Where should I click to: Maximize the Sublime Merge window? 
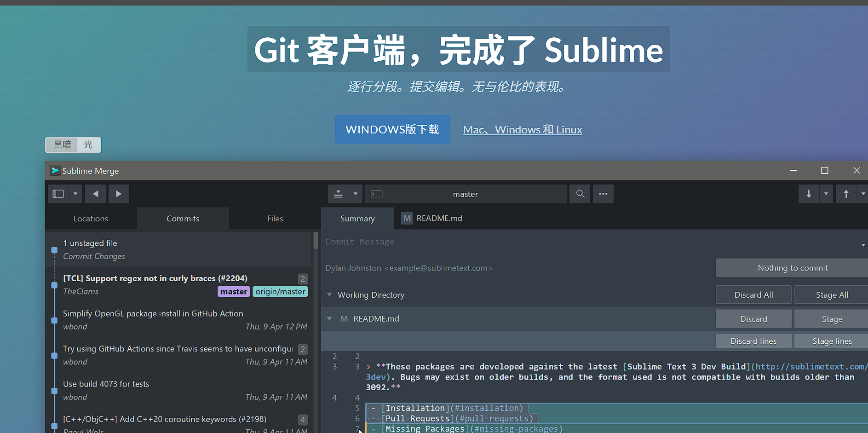825,170
